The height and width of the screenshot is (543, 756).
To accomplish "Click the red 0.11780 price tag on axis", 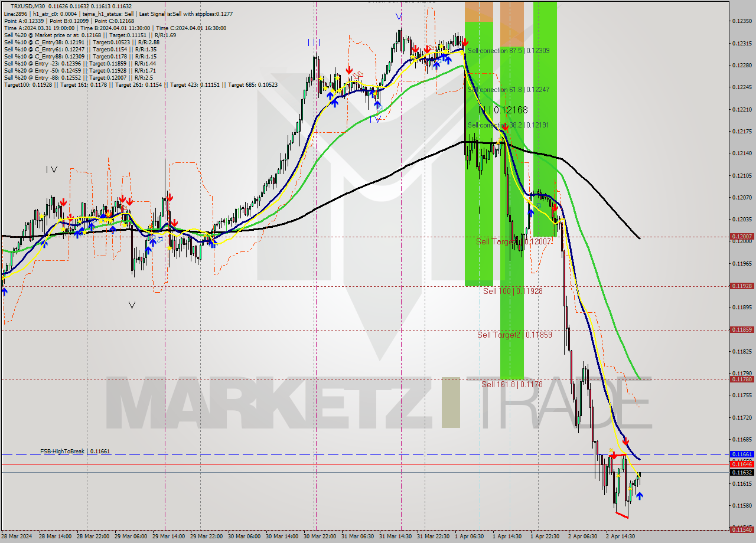I will (x=742, y=379).
